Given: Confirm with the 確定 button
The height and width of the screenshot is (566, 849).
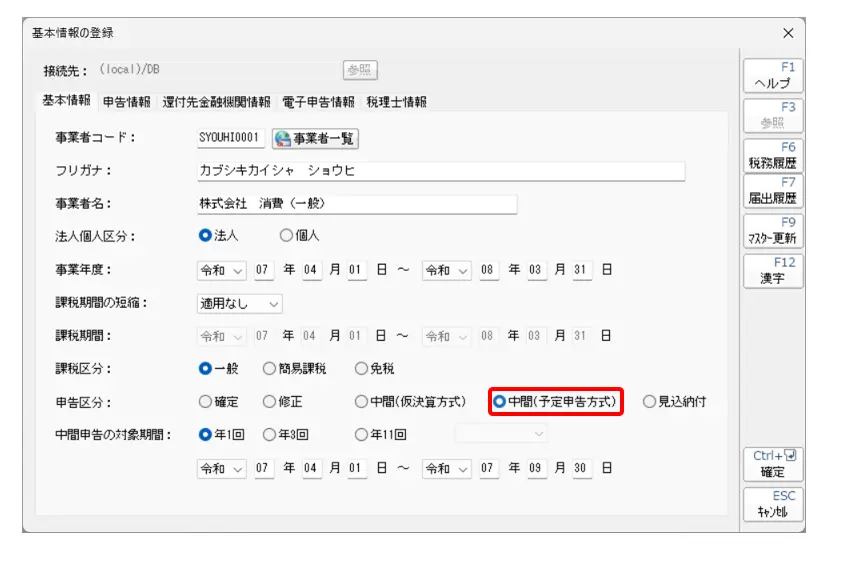Looking at the screenshot, I should click(x=772, y=465).
